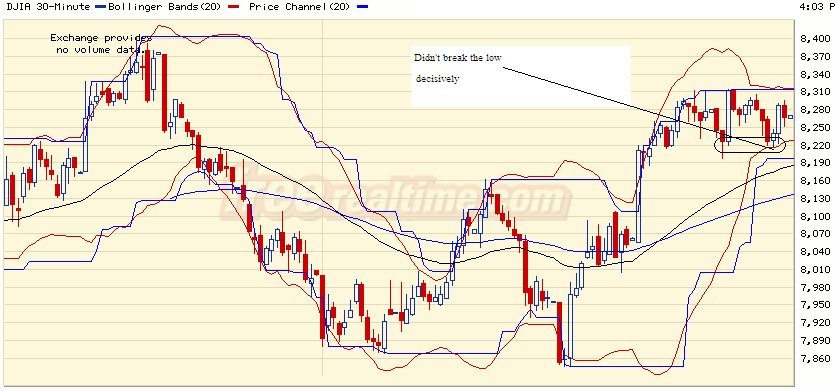Click the 8,100 price axis label

(x=815, y=216)
